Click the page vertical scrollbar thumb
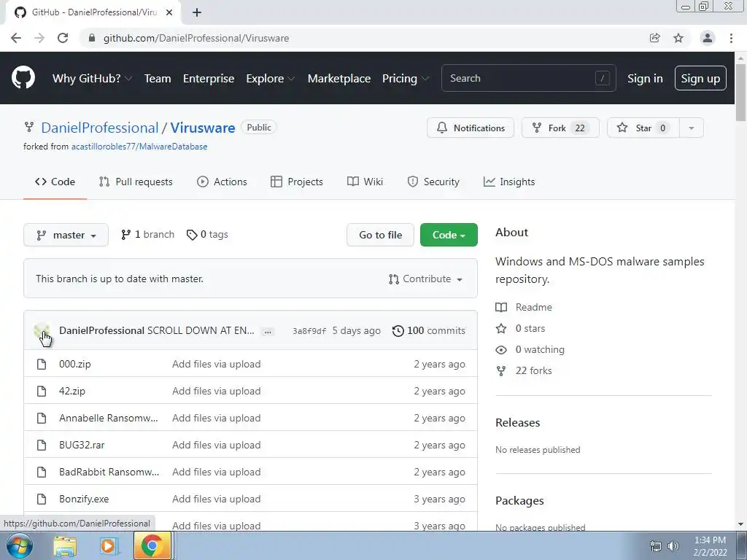The height and width of the screenshot is (560, 747). 740,91
